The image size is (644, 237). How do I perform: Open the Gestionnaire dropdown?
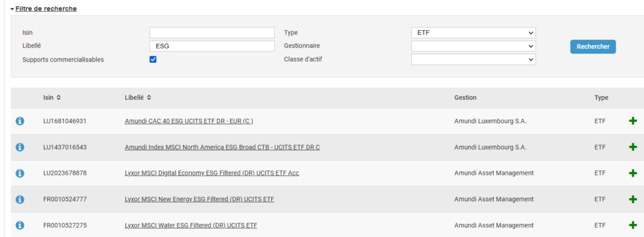[x=473, y=46]
